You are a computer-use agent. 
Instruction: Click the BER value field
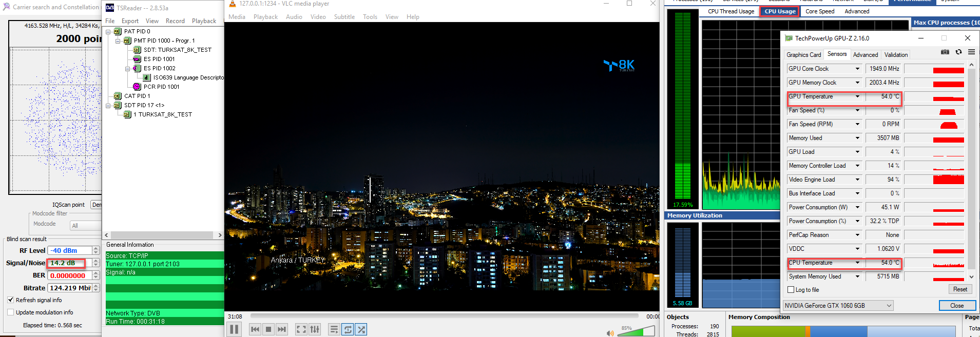(70, 275)
